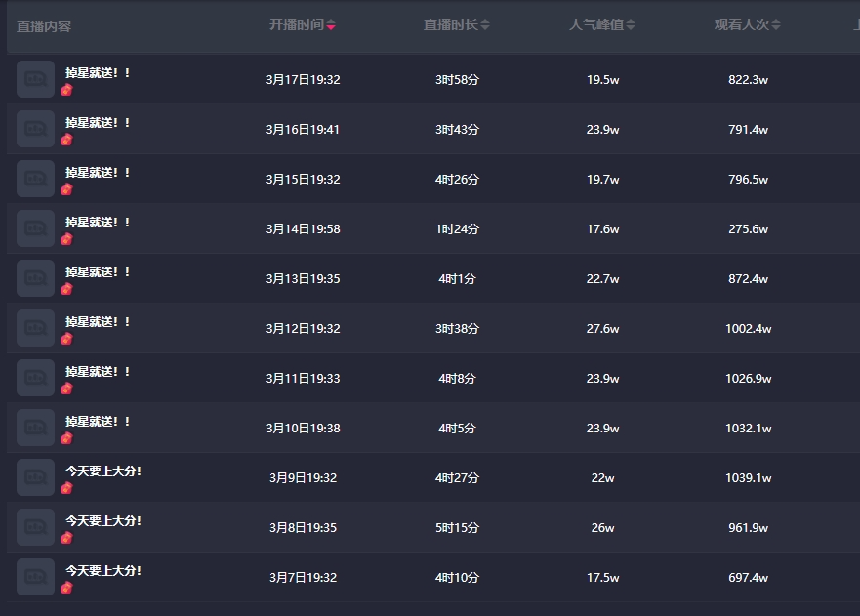
Task: Click sort arrows icon beside 开播时间
Action: tap(331, 25)
